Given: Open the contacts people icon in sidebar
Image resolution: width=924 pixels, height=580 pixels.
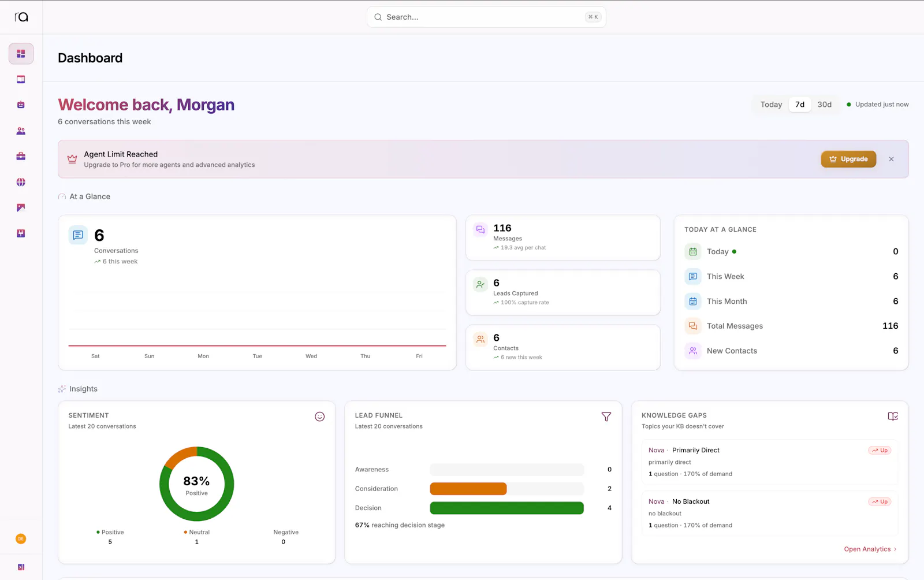Looking at the screenshot, I should (x=21, y=131).
